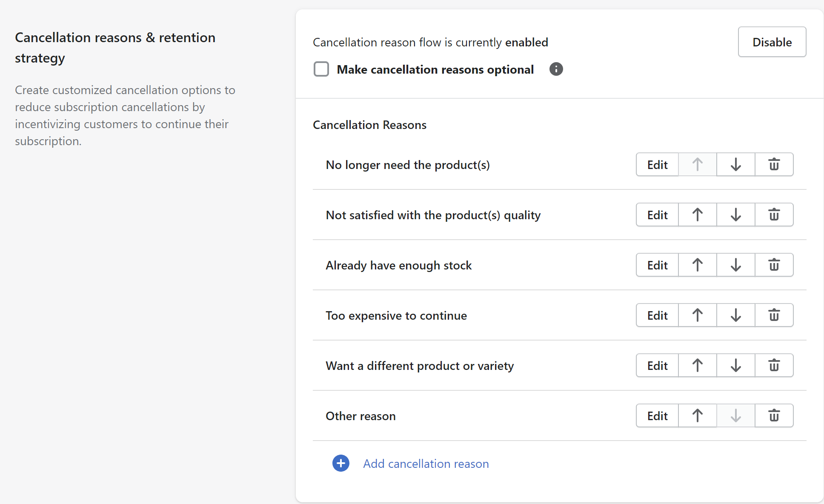Delete 'Want a different product or variety'
The height and width of the screenshot is (504, 824).
coord(774,365)
